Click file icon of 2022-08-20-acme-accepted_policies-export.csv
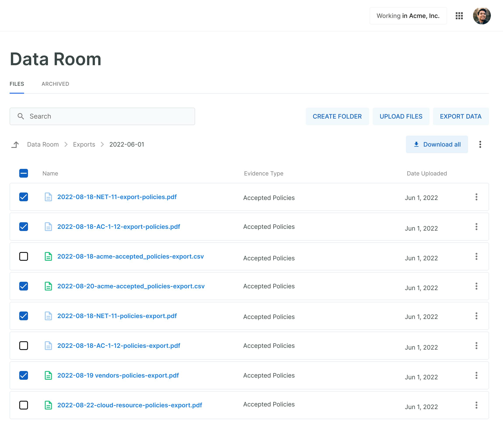 click(48, 286)
